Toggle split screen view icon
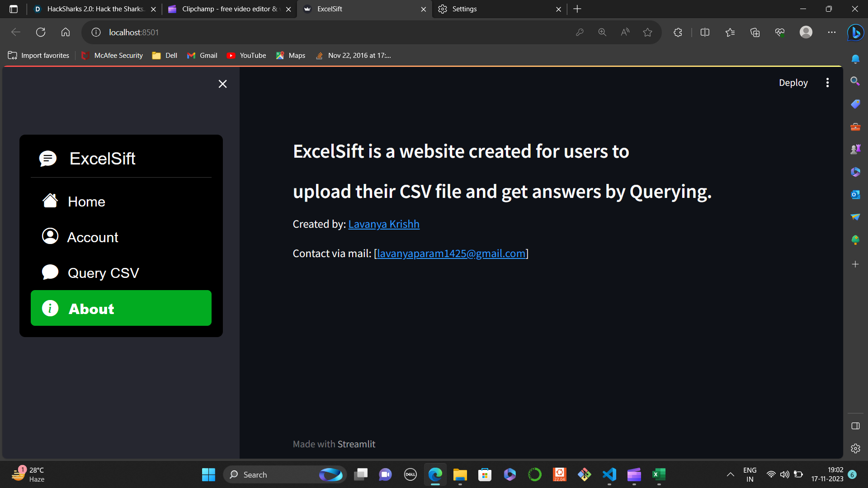This screenshot has width=868, height=488. point(705,32)
